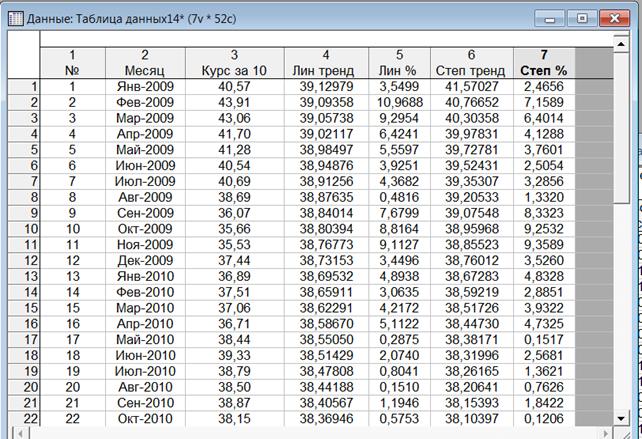Select column header 5 Лин %

point(399,63)
